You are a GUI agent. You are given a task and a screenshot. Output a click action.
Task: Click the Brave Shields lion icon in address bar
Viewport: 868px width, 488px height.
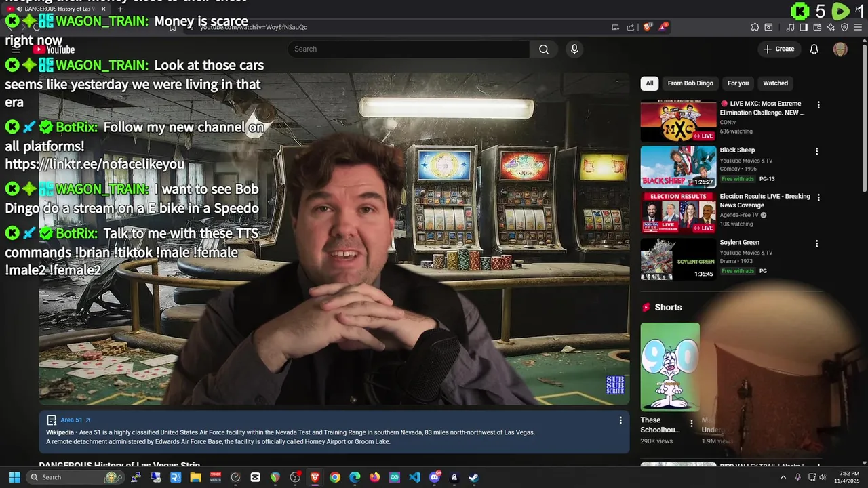[648, 27]
